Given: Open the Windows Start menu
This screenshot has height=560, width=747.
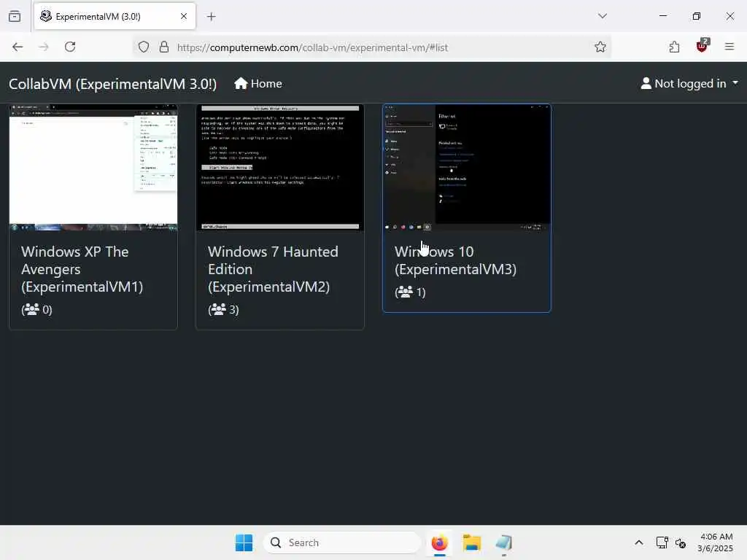Looking at the screenshot, I should [244, 542].
